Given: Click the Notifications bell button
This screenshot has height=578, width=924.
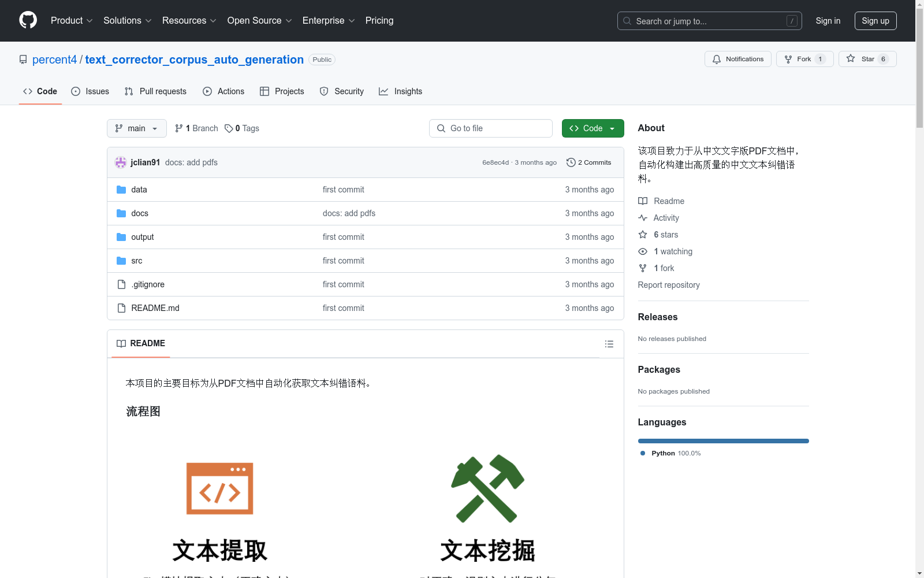Looking at the screenshot, I should pyautogui.click(x=737, y=59).
